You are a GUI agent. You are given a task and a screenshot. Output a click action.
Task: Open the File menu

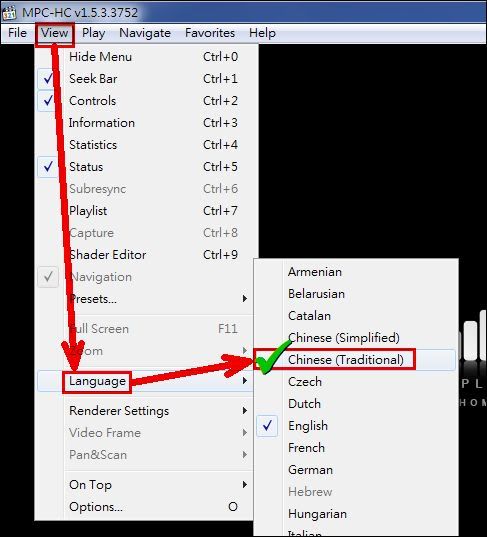tap(17, 33)
